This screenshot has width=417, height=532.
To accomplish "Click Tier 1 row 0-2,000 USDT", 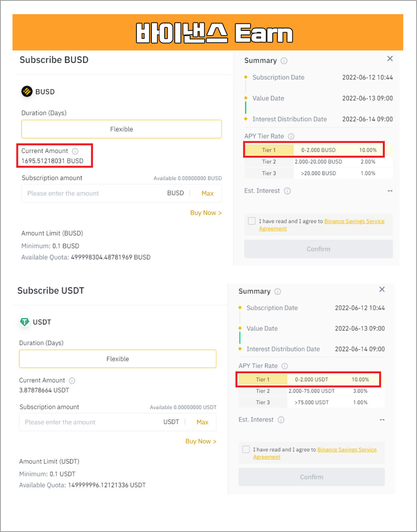I will [311, 379].
